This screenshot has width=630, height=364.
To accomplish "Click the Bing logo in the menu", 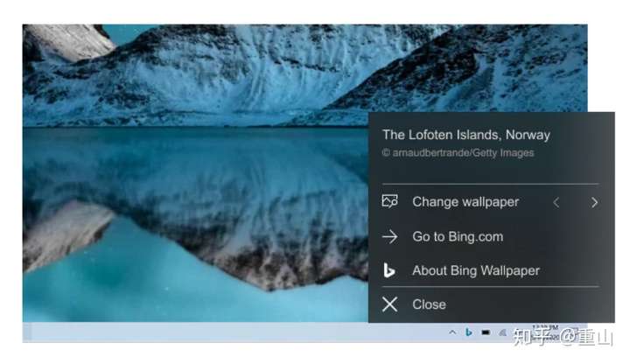I will point(388,270).
